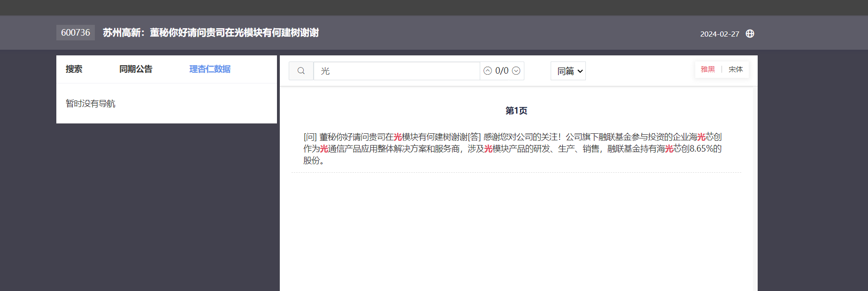
Task: Switch to the 理杏仁数据 tab
Action: click(x=210, y=69)
